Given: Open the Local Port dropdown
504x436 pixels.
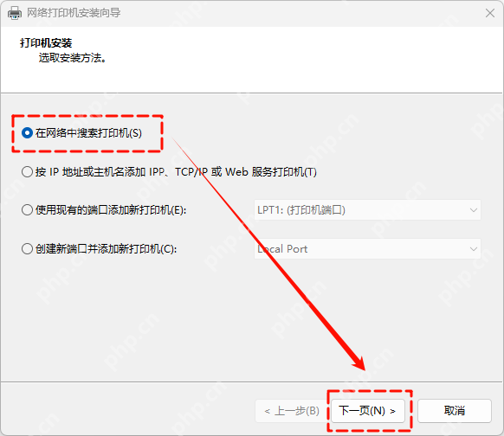Looking at the screenshot, I should pos(367,249).
